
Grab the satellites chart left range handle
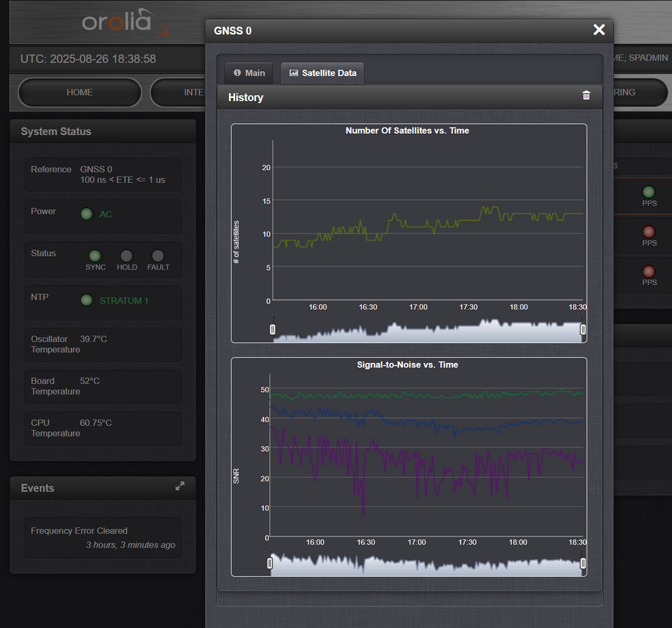pos(272,329)
